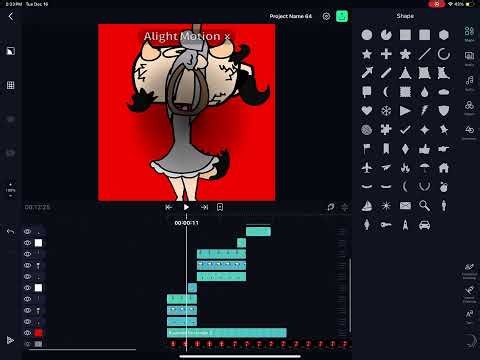Viewport: 480px width, 360px height.
Task: Go back using the top-left arrow
Action: point(11,16)
